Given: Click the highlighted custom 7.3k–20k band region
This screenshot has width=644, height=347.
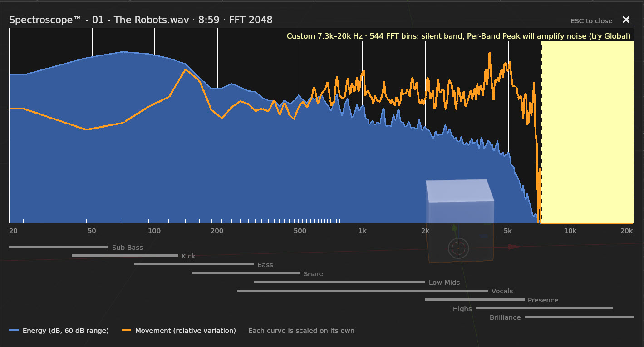Looking at the screenshot, I should (587, 132).
